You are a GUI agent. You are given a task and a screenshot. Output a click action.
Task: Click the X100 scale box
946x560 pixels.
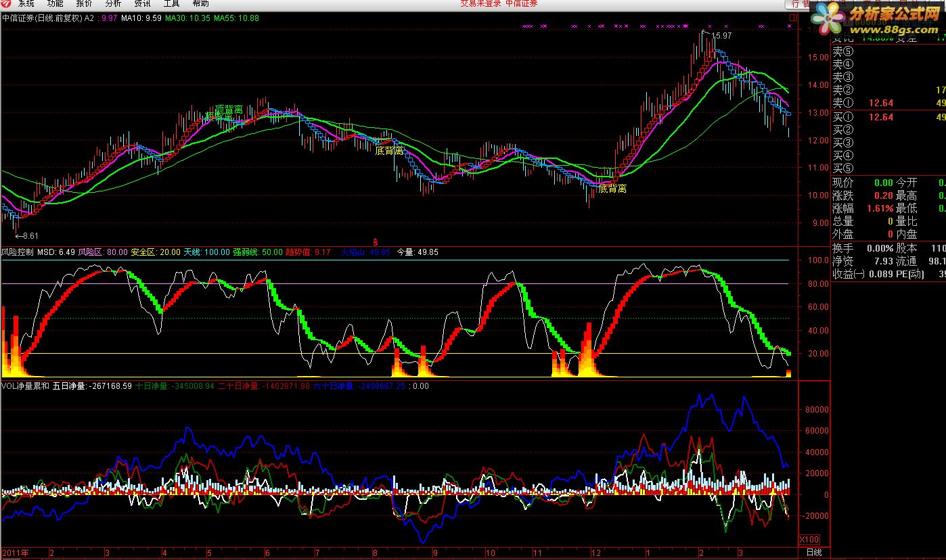808,539
